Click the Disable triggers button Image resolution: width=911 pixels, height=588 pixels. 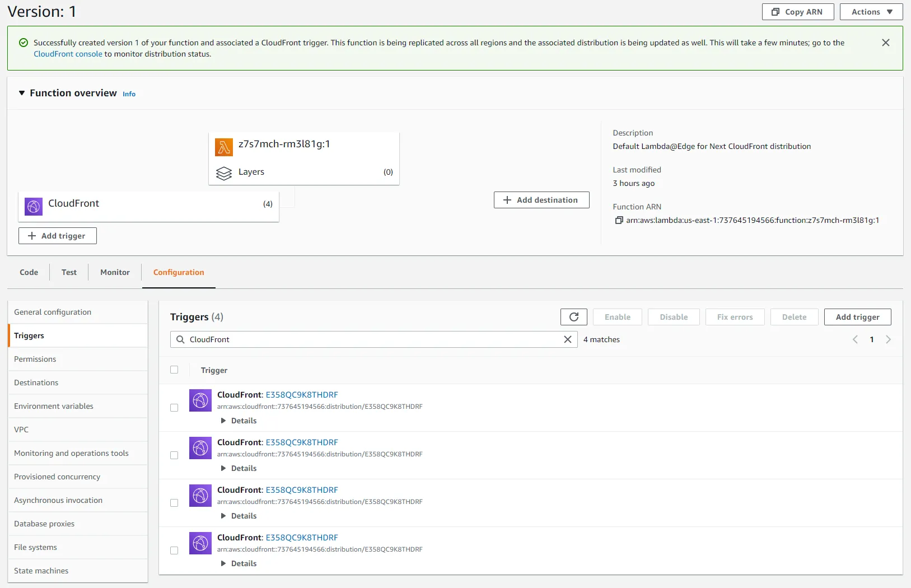click(x=674, y=317)
